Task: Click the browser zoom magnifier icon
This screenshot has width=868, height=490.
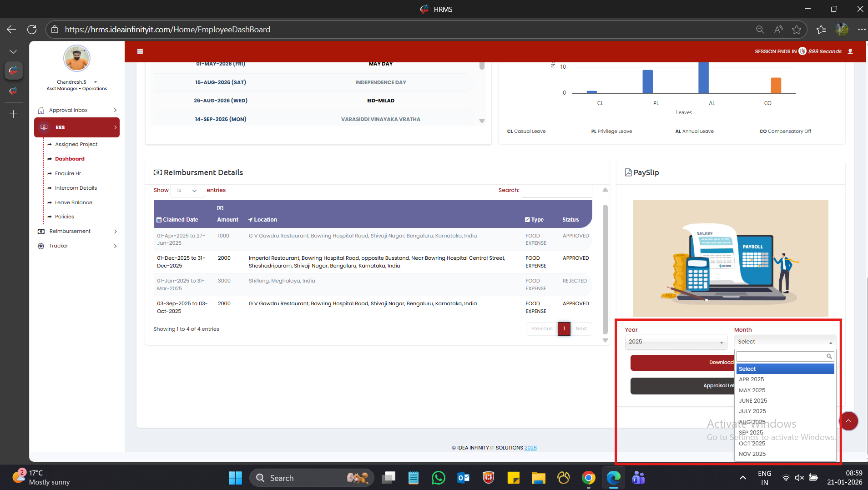Action: tap(760, 30)
